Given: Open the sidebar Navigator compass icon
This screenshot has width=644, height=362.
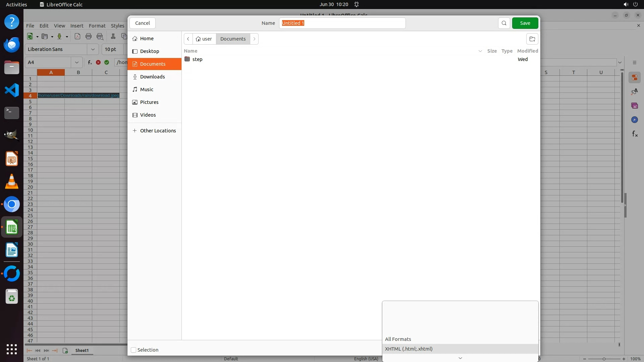Looking at the screenshot, I should click(x=634, y=120).
